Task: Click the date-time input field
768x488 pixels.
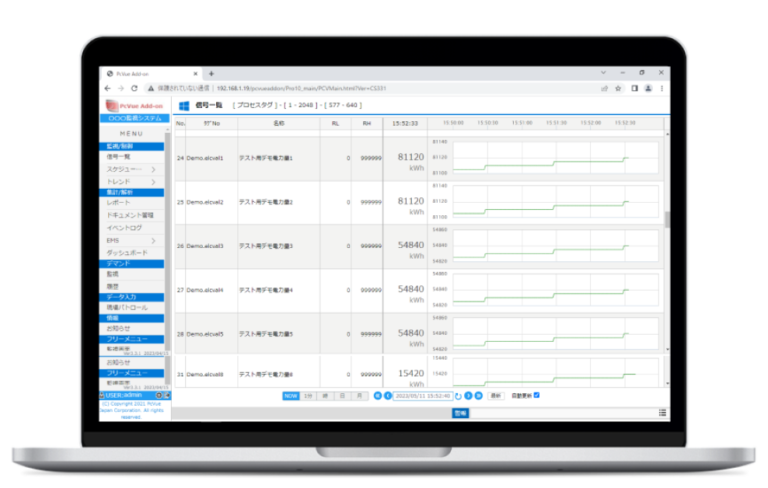Action: [x=422, y=395]
